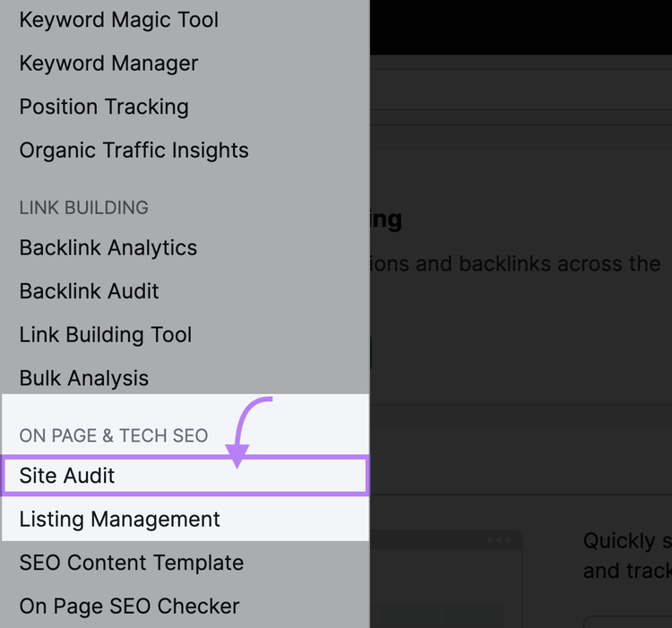672x628 pixels.
Task: Open SEO Content Template
Action: (x=132, y=563)
